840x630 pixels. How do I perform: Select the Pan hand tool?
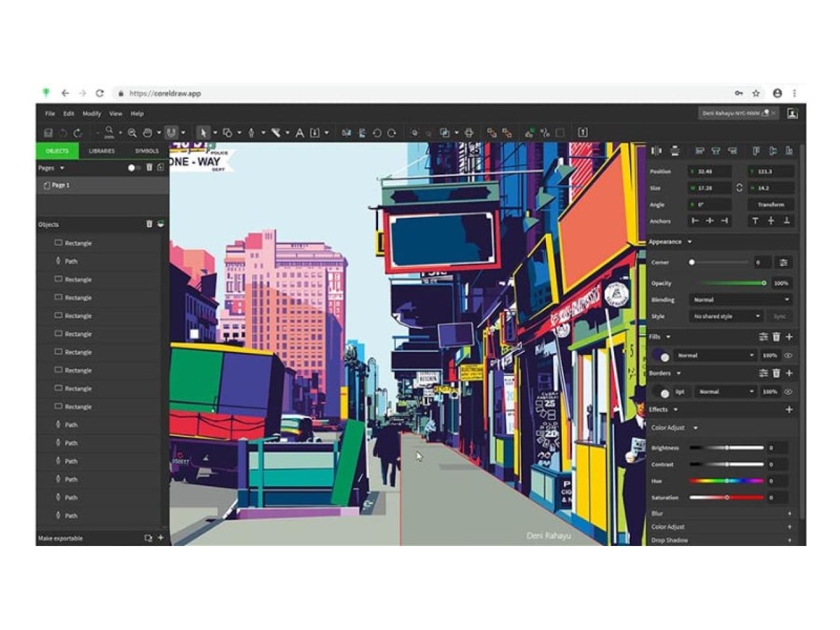[x=148, y=133]
